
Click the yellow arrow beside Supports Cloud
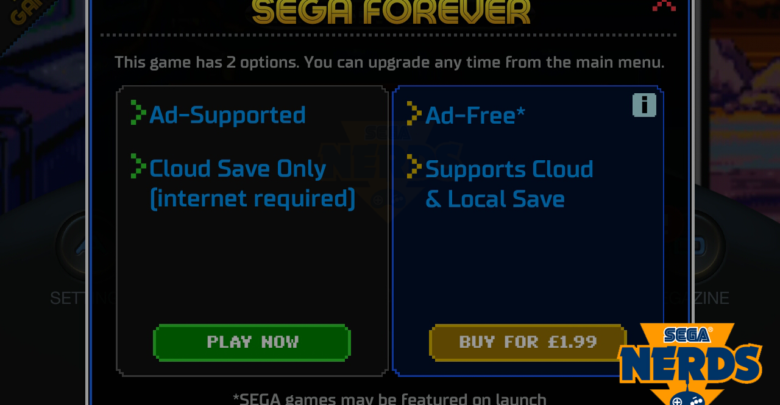(x=414, y=166)
